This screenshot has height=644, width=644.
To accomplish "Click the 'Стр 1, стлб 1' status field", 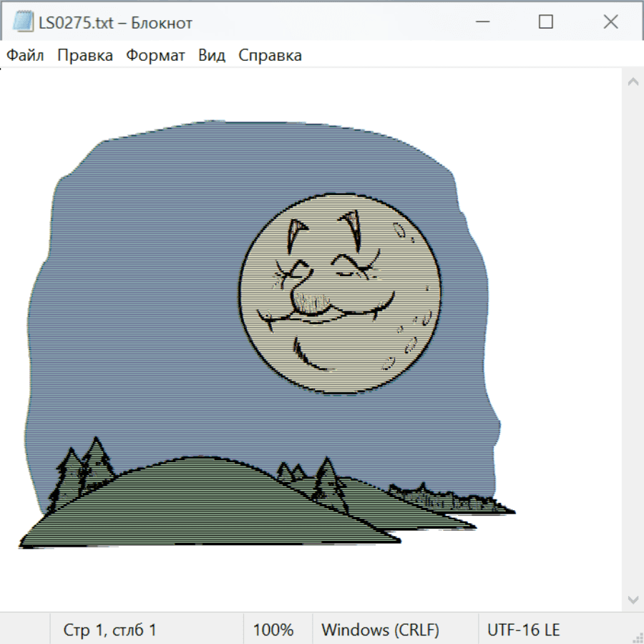I will click(x=109, y=630).
